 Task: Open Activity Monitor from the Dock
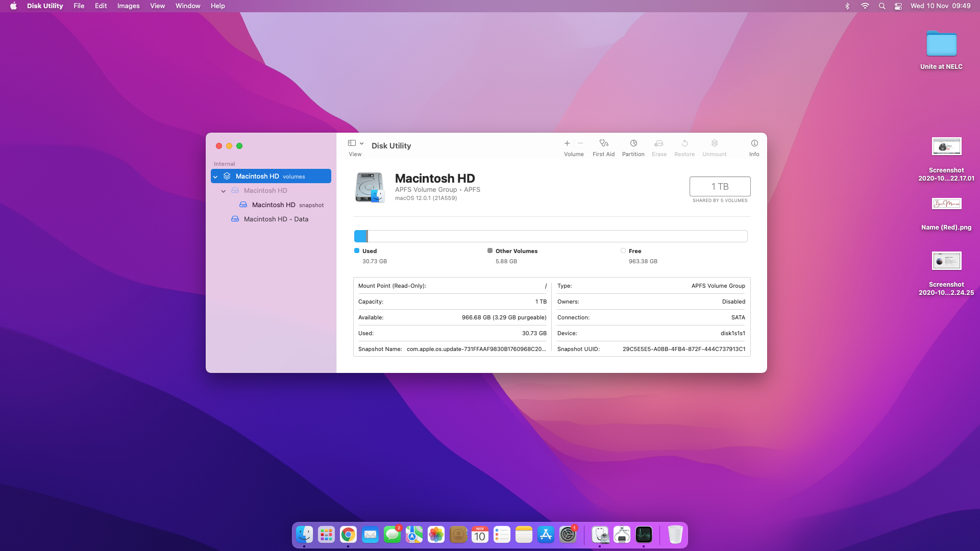coord(644,535)
